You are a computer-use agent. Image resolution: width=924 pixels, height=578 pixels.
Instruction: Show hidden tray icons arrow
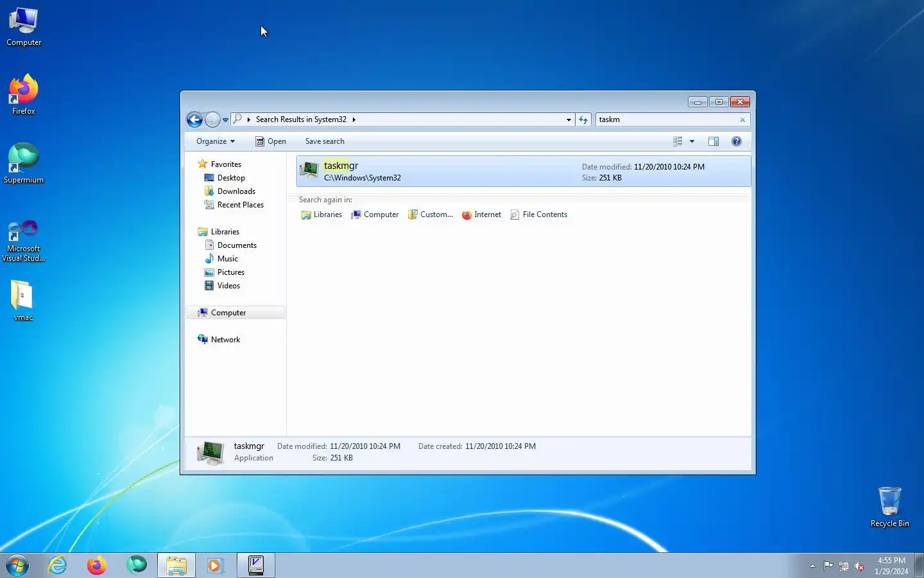tap(812, 566)
